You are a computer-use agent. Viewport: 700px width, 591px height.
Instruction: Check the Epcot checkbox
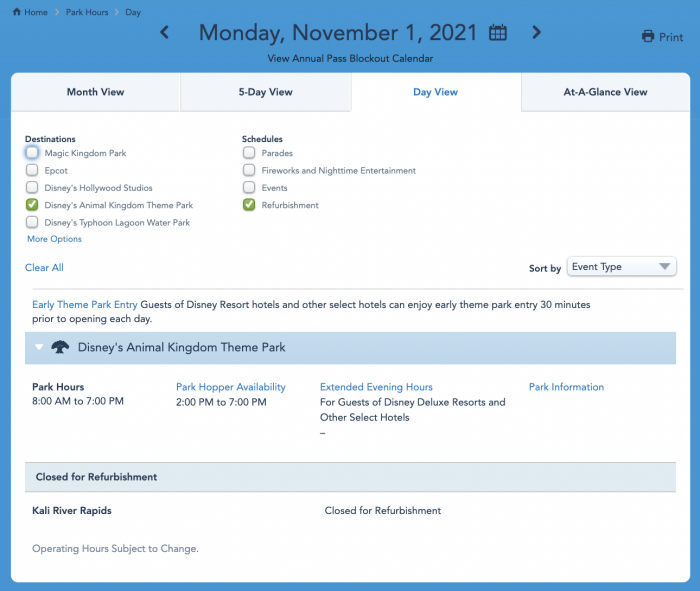point(32,170)
